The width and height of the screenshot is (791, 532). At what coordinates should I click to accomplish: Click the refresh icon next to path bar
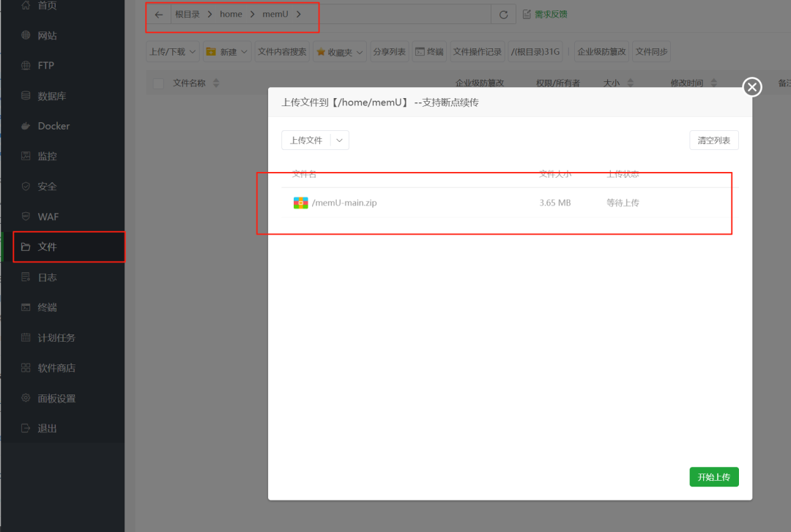(503, 15)
